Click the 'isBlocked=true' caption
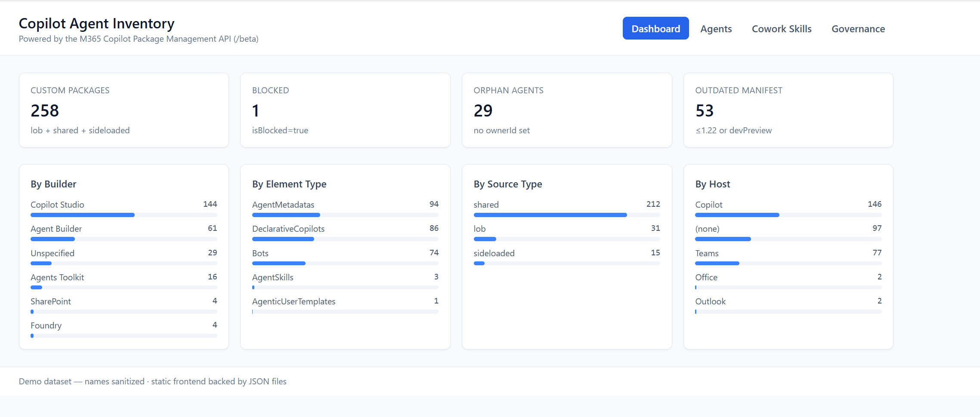This screenshot has height=417, width=980. point(280,130)
